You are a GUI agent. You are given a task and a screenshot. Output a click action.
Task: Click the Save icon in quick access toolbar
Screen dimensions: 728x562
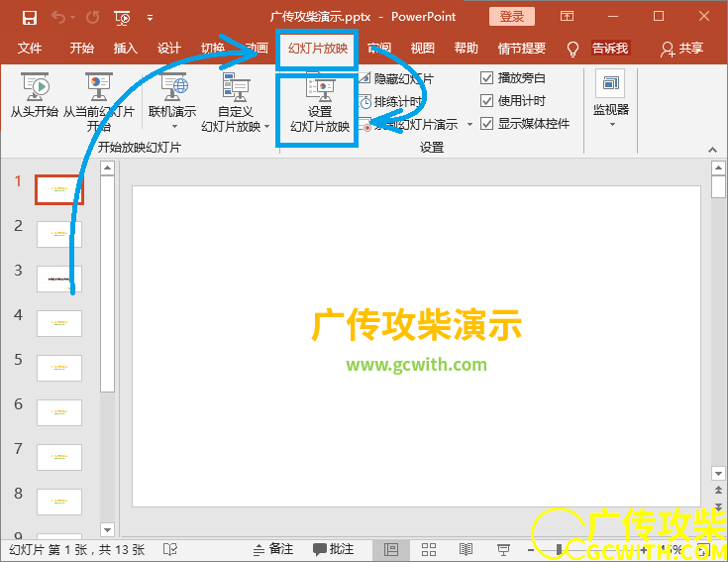tap(30, 18)
